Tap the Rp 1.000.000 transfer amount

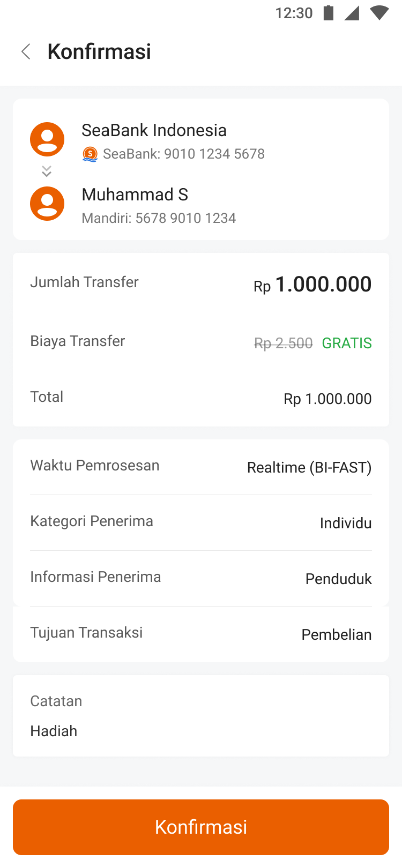312,285
